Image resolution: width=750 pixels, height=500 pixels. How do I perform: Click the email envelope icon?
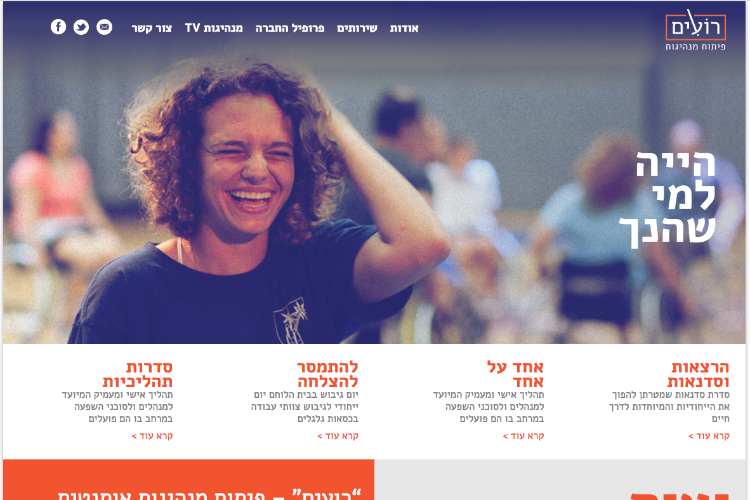[104, 27]
